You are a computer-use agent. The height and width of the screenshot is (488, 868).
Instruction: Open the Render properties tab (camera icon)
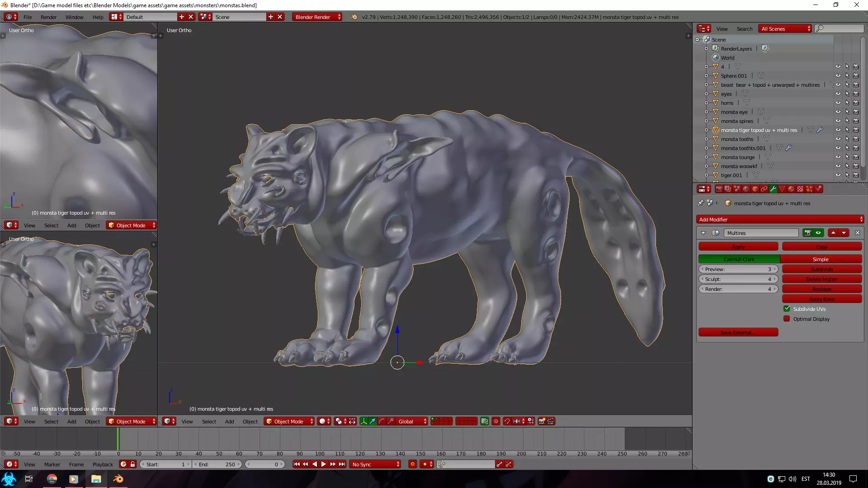(719, 189)
